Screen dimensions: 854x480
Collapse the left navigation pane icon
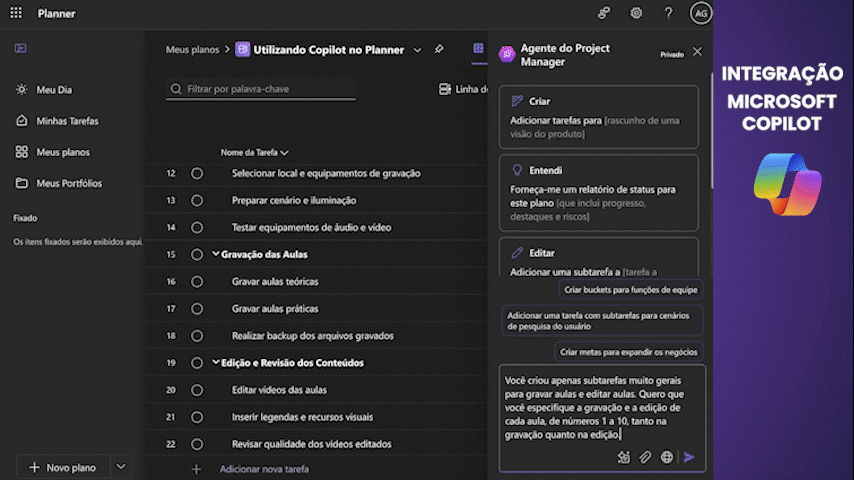pos(20,48)
